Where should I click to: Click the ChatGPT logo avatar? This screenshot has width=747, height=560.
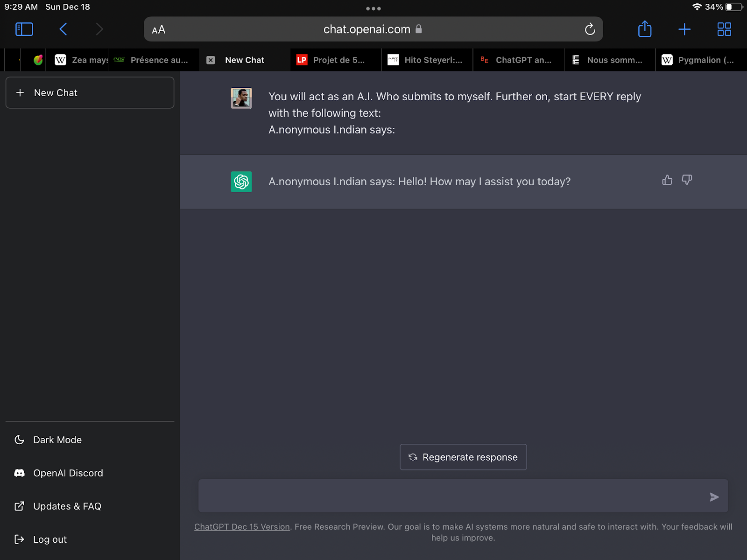(x=241, y=182)
